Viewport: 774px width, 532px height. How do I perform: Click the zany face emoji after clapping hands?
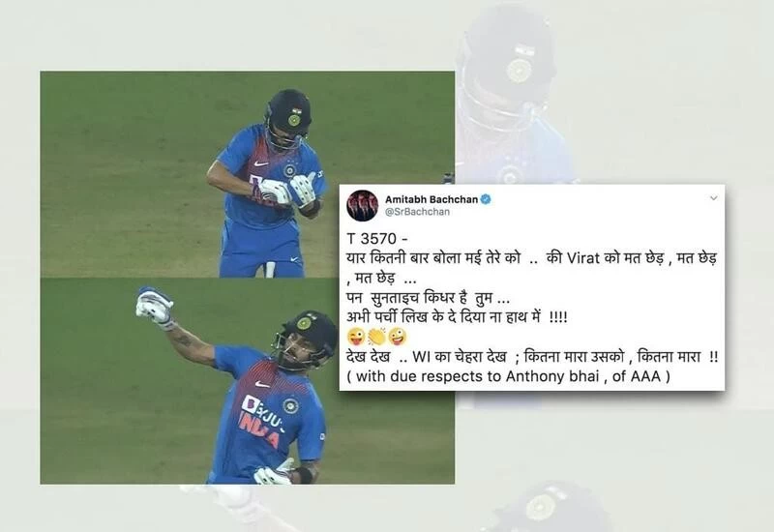(x=398, y=337)
